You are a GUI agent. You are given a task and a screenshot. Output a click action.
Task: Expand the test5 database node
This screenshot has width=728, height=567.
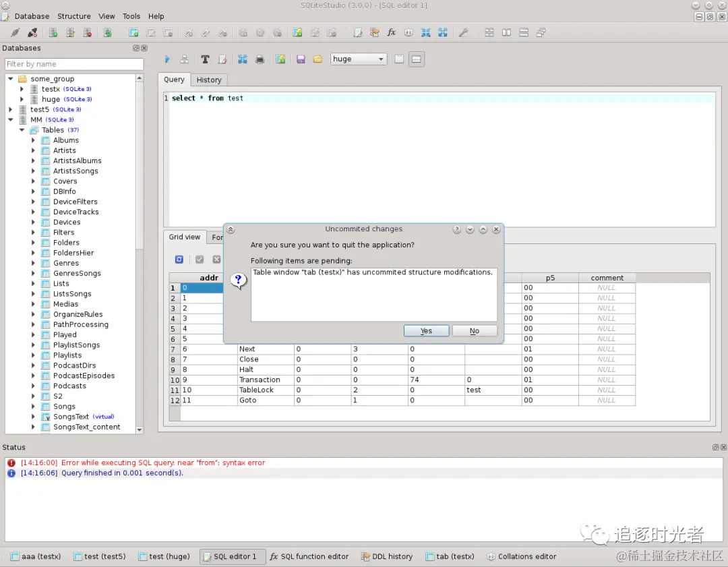(10, 109)
